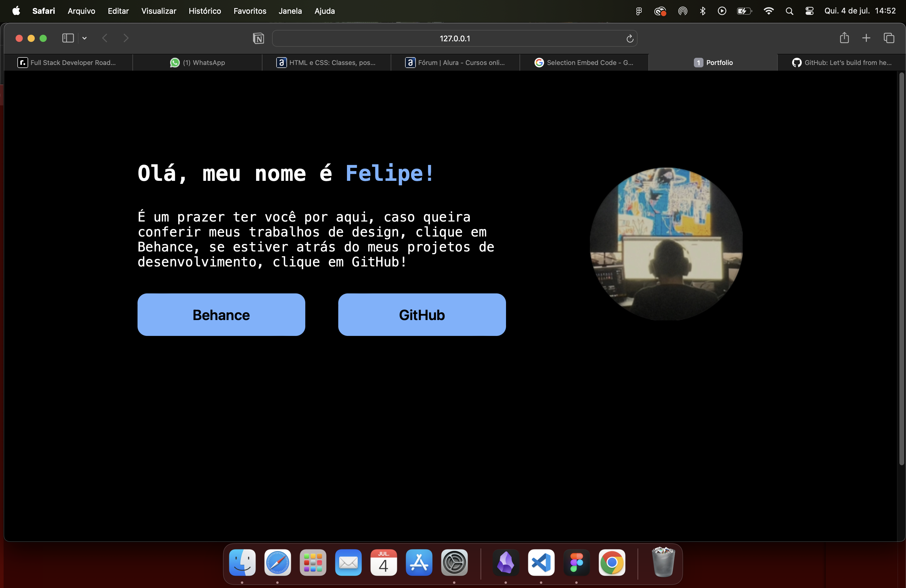Click the 127.0.0.1 address bar
Screen dimensions: 906x588
tap(454, 38)
